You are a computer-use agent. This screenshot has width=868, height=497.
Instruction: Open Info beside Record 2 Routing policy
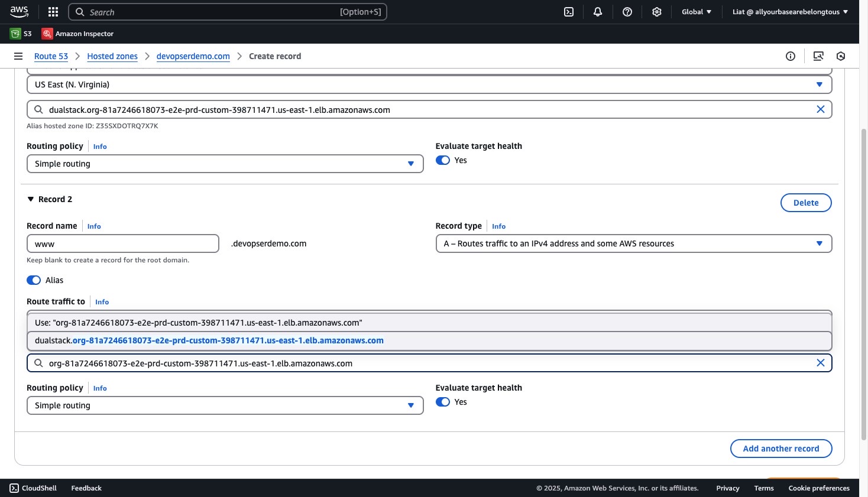click(x=100, y=388)
